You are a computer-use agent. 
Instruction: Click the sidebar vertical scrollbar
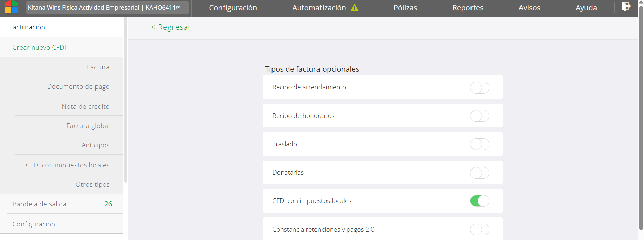coord(125,101)
